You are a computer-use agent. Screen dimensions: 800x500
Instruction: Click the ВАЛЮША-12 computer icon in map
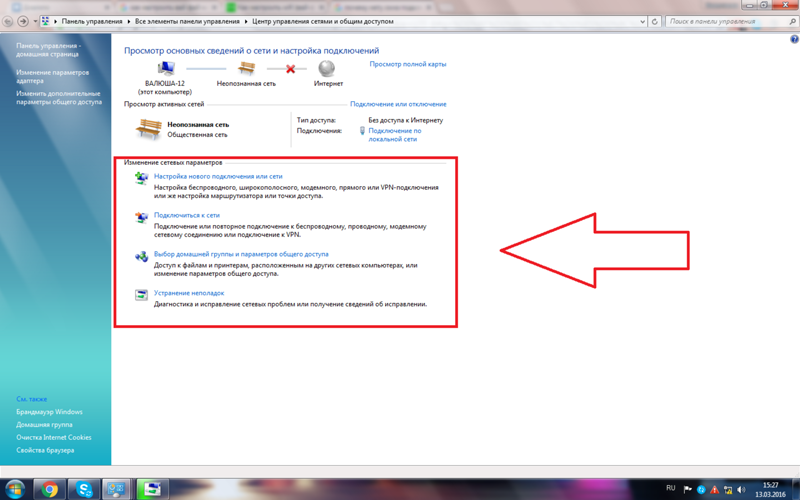point(165,68)
